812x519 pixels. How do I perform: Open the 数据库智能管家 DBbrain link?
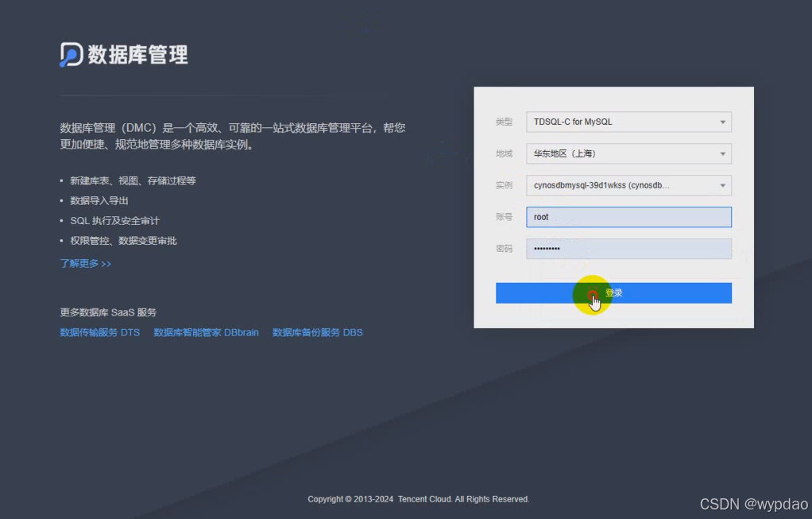[x=206, y=332]
